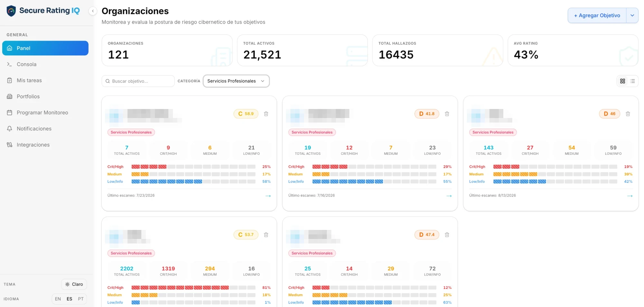The height and width of the screenshot is (307, 644).
Task: Click the Consola terminal icon
Action: click(10, 64)
